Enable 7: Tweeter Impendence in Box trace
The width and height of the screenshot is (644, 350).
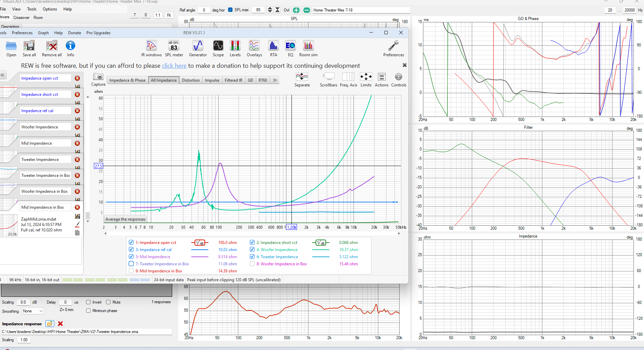(x=131, y=264)
